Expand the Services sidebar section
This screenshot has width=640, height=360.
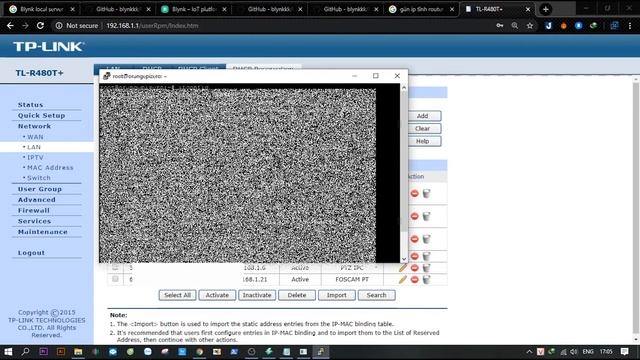pyautogui.click(x=34, y=221)
